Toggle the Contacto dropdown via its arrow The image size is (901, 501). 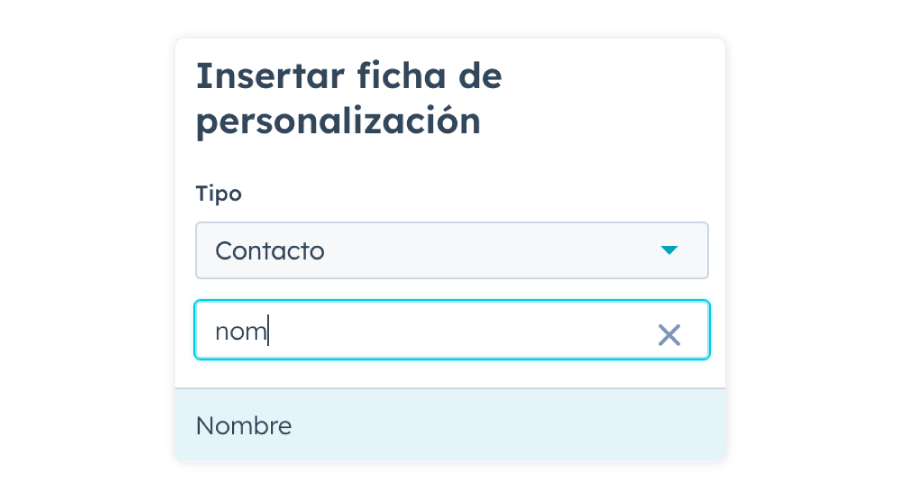coord(669,250)
